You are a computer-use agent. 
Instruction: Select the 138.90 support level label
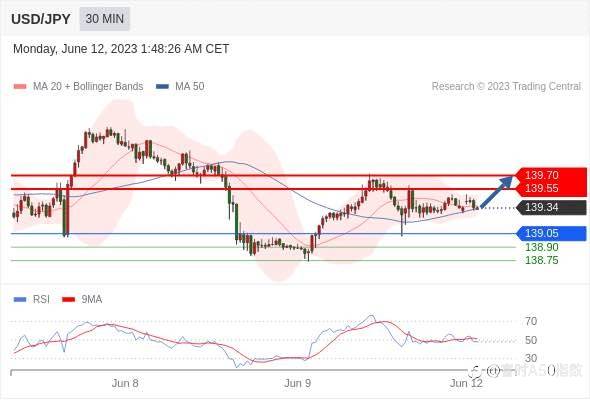coord(541,247)
